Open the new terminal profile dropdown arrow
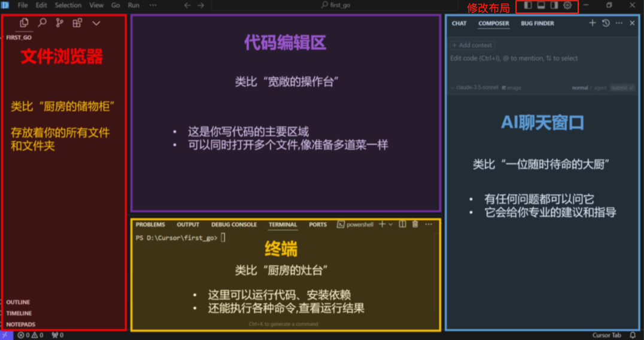 coord(391,224)
